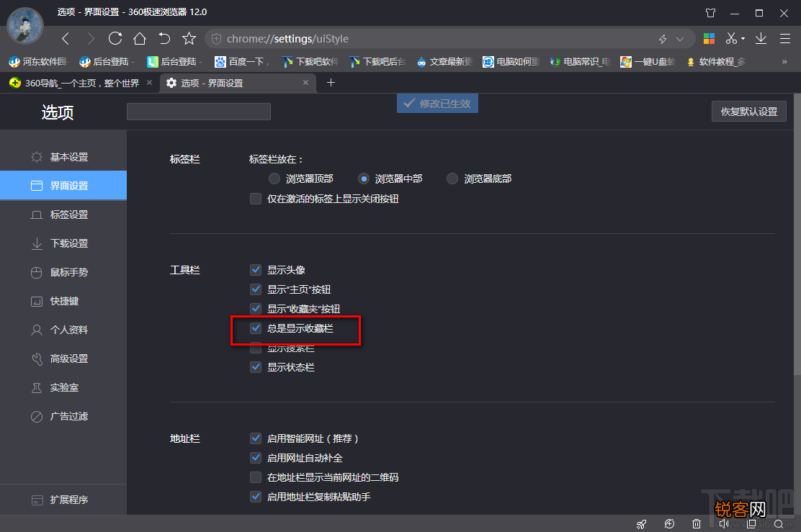Click the browser reload icon
The height and width of the screenshot is (532, 801).
(115, 38)
